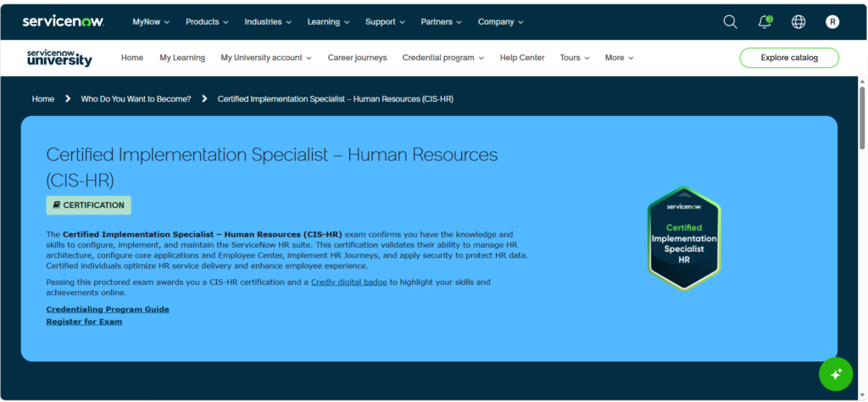Expand the Partners dropdown menu
Screen dimensions: 868x402
[441, 22]
